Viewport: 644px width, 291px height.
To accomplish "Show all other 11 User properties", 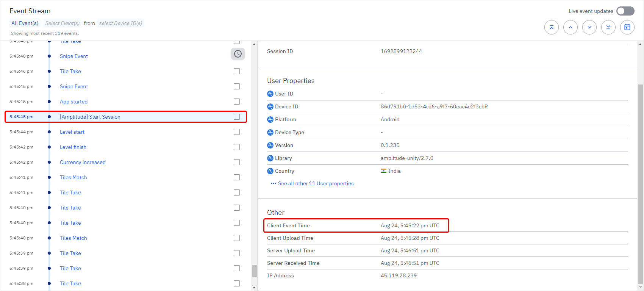I will [x=316, y=183].
